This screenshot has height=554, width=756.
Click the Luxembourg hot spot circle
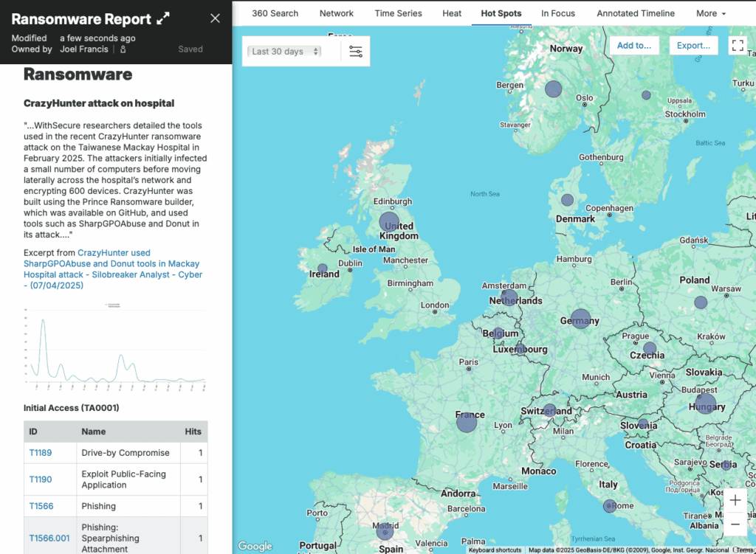pos(520,349)
